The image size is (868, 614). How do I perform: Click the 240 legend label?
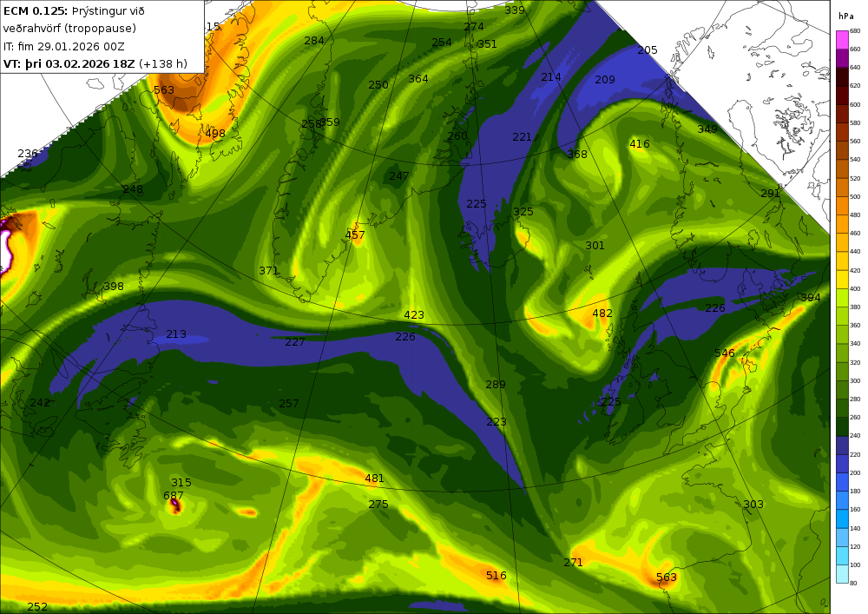coord(855,436)
